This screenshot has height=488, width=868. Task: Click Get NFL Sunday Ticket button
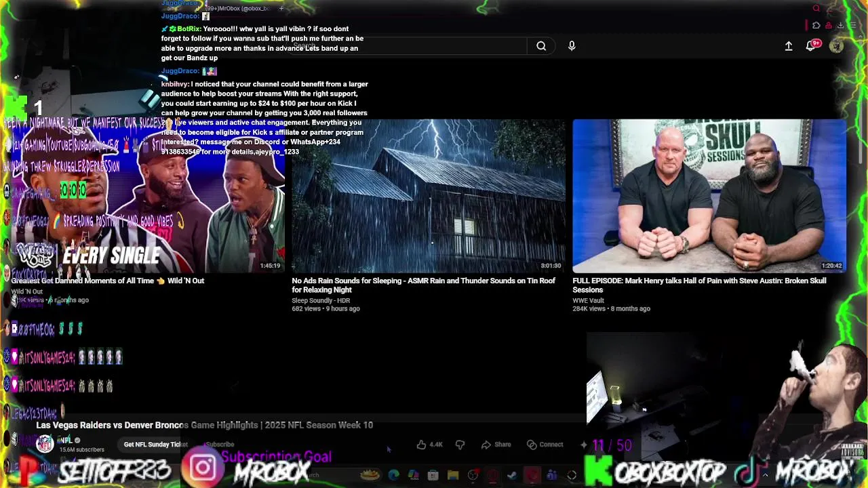tap(155, 445)
